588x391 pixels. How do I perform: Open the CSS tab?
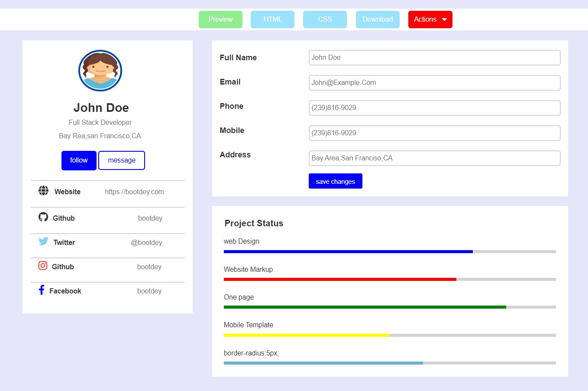(325, 20)
